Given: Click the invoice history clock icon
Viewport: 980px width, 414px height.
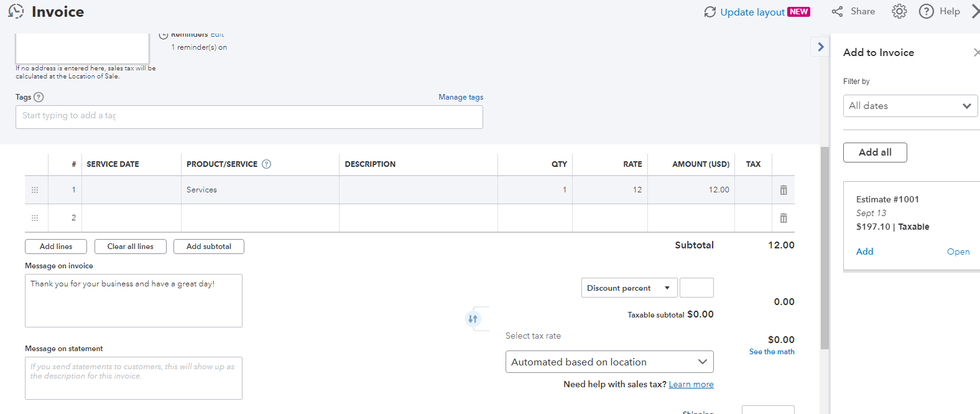Looking at the screenshot, I should pos(16,11).
